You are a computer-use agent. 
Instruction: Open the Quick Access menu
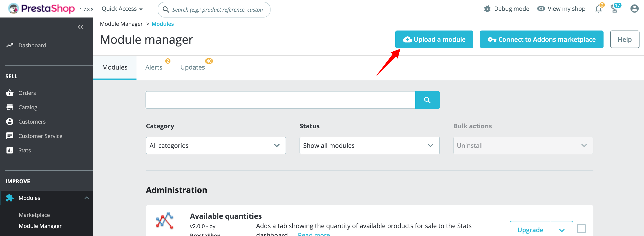click(122, 9)
